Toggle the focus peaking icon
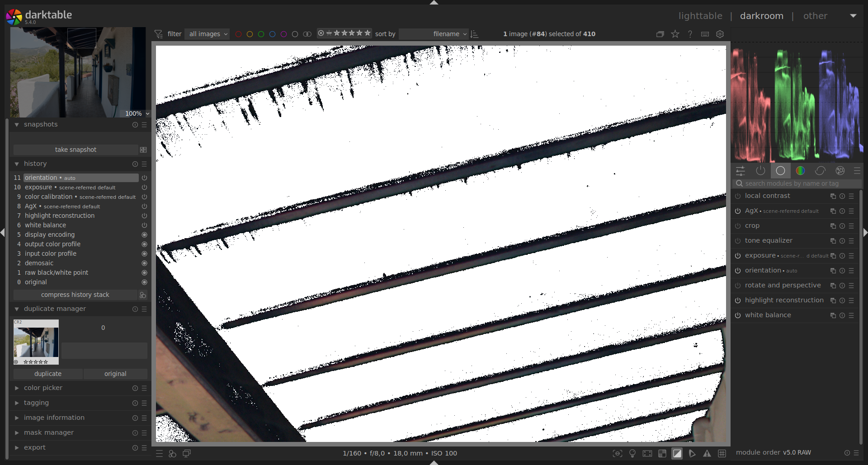Image resolution: width=868 pixels, height=465 pixels. 618,453
